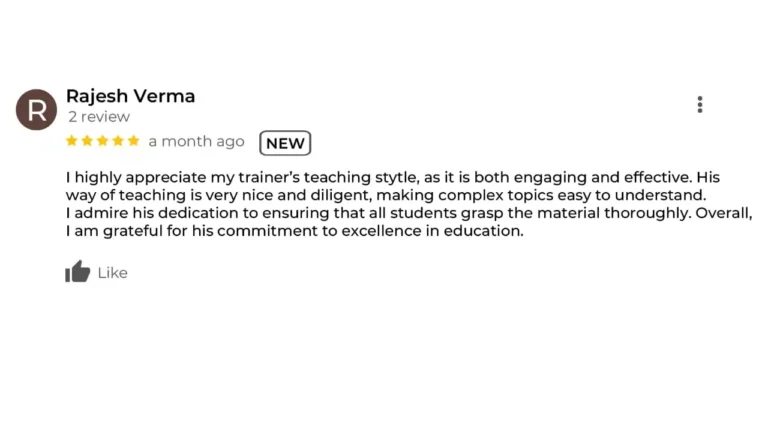Open the brown R profile avatar
The height and width of the screenshot is (428, 768).
click(x=36, y=109)
